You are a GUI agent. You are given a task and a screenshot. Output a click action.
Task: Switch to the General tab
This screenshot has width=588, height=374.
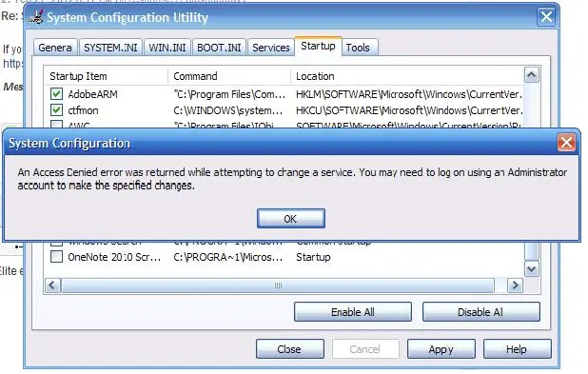[x=55, y=48]
